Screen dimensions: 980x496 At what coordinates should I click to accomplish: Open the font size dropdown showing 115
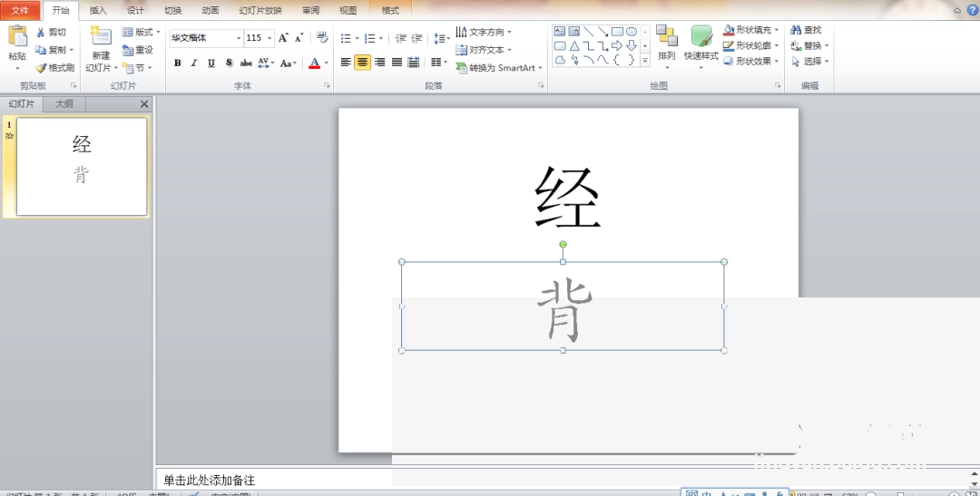click(x=269, y=38)
